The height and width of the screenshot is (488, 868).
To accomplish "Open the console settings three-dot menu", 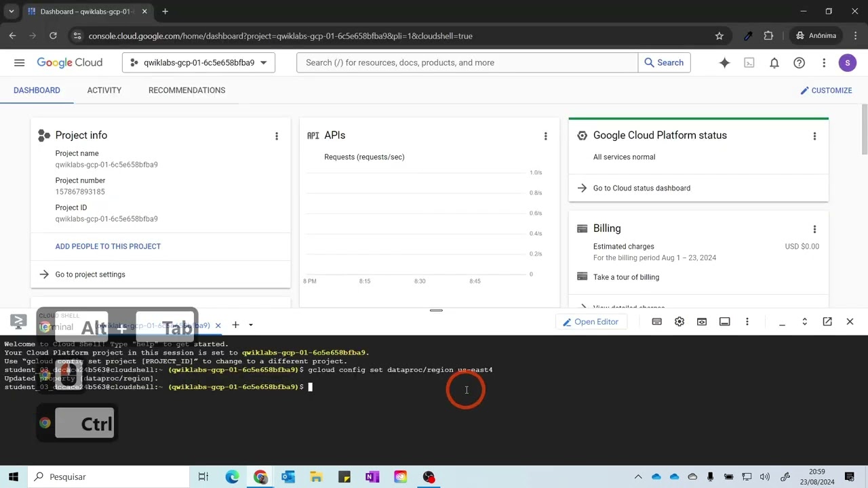I will pyautogui.click(x=824, y=62).
